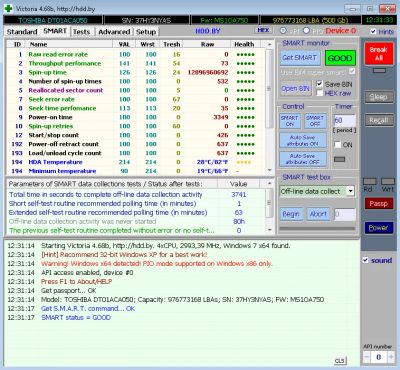Select the Power-off retract count row

pos(136,144)
